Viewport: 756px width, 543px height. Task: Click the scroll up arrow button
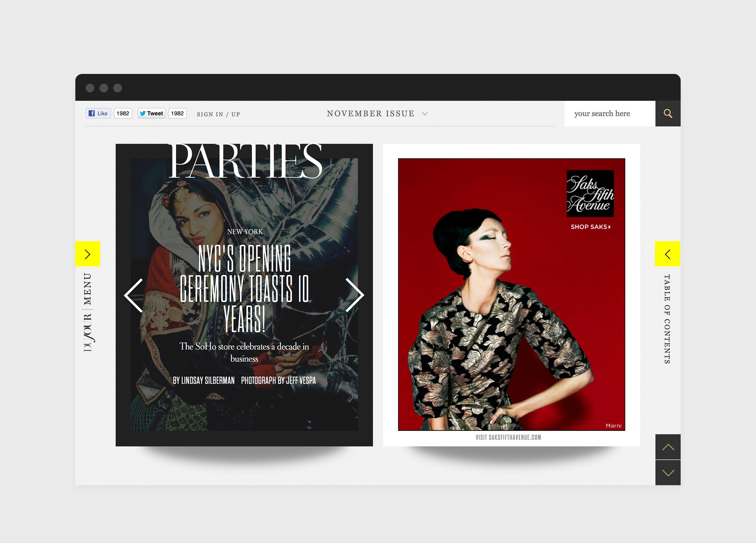[x=668, y=447]
